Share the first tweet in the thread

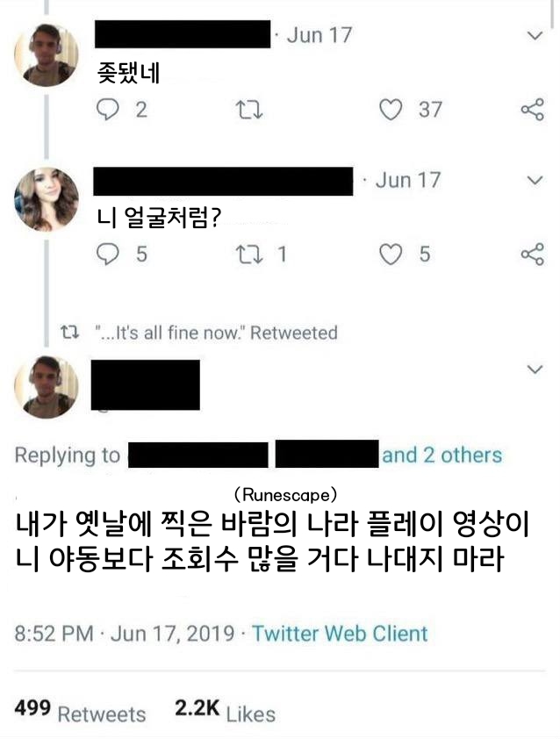pos(533,111)
